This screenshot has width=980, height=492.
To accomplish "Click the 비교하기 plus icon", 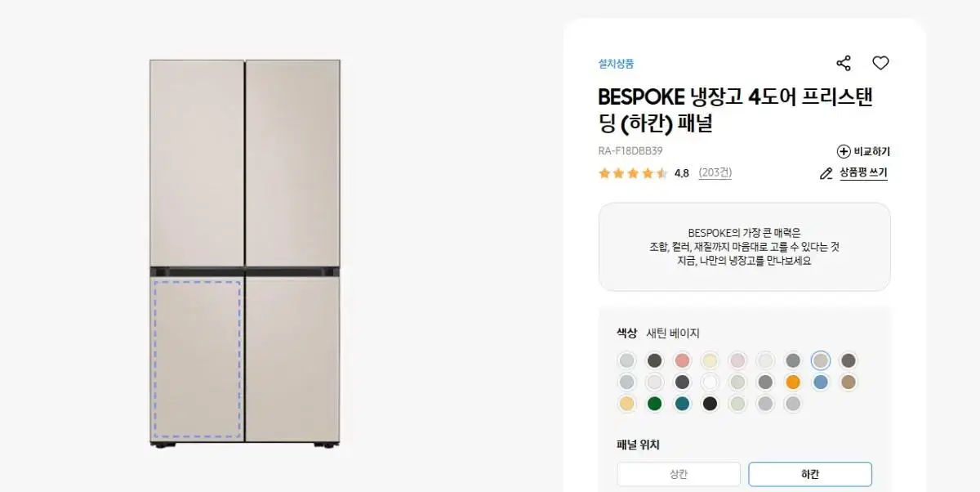I will [844, 151].
